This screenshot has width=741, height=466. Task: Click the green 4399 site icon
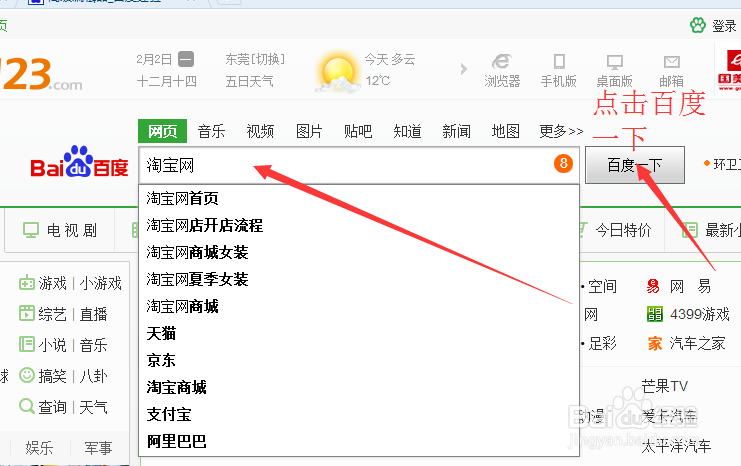655,314
